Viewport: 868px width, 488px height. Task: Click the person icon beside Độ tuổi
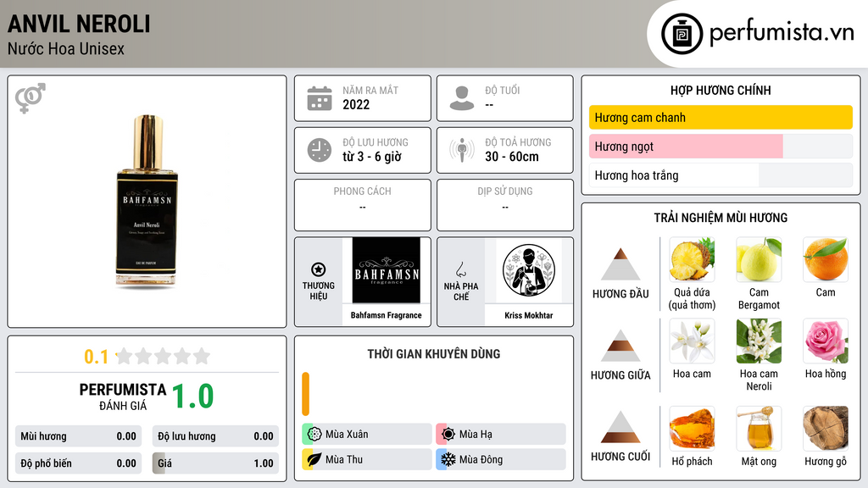tap(462, 98)
